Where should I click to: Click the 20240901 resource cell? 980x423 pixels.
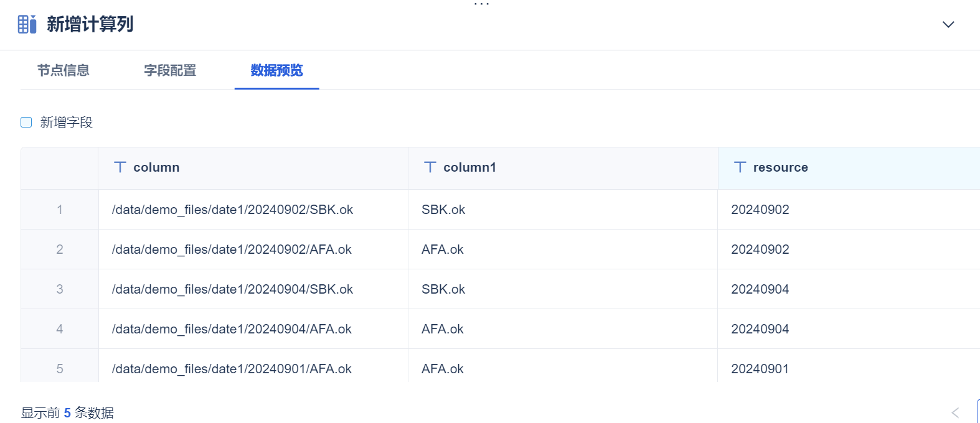click(760, 369)
